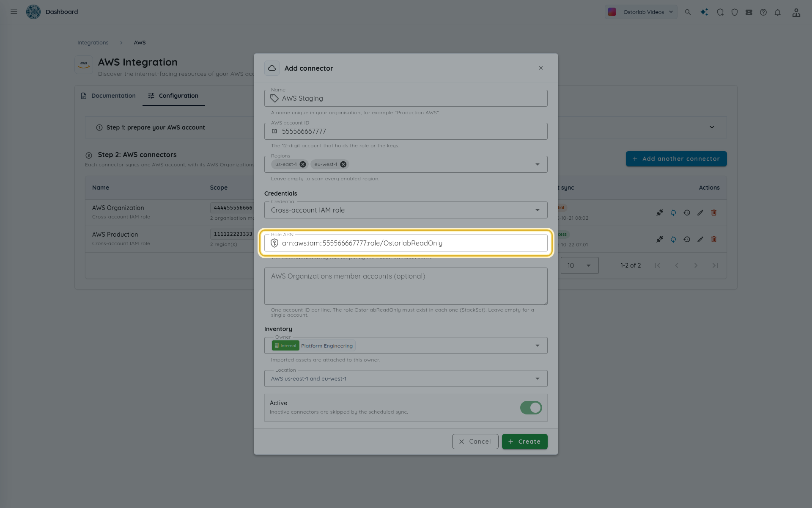Image resolution: width=812 pixels, height=508 pixels.
Task: Remove the eu-west-1 region chip
Action: [x=343, y=164]
